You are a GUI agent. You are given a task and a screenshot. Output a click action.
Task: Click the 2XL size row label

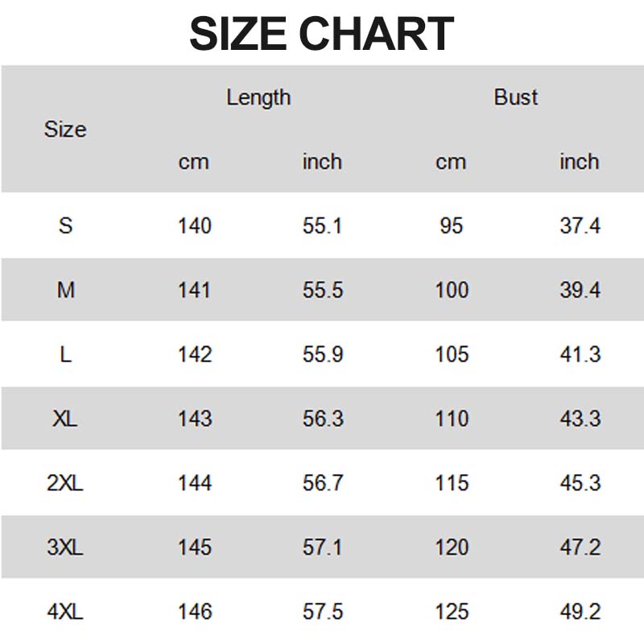click(65, 484)
